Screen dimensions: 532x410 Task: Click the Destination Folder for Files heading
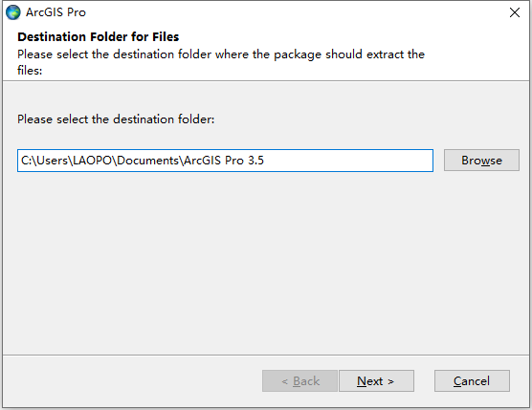point(98,36)
